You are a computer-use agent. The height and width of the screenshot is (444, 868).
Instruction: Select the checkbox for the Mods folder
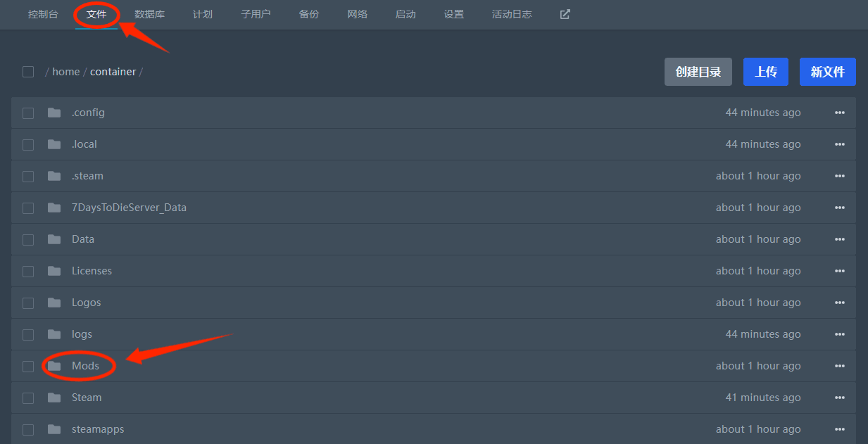28,366
